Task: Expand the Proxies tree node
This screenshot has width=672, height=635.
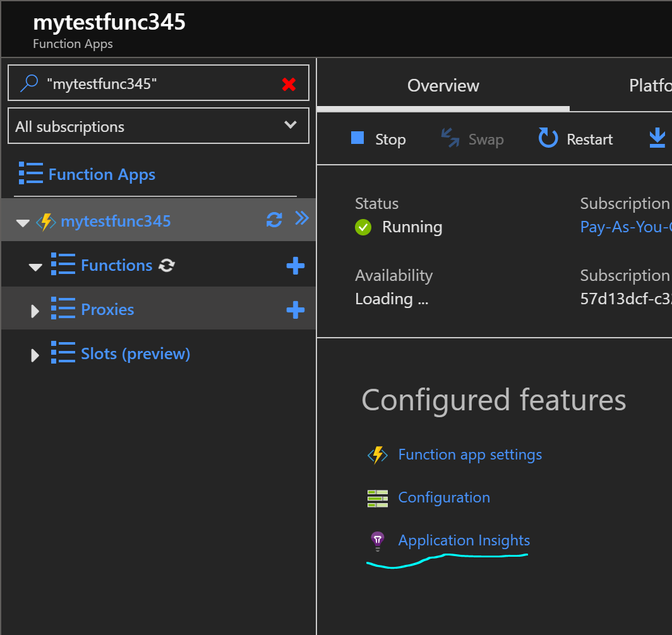Action: (x=35, y=310)
